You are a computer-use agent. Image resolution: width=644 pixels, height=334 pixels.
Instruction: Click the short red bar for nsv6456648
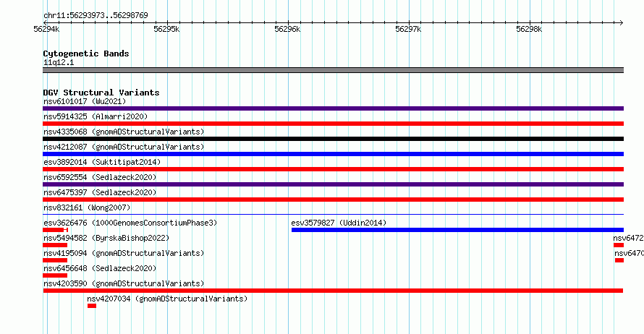click(55, 275)
